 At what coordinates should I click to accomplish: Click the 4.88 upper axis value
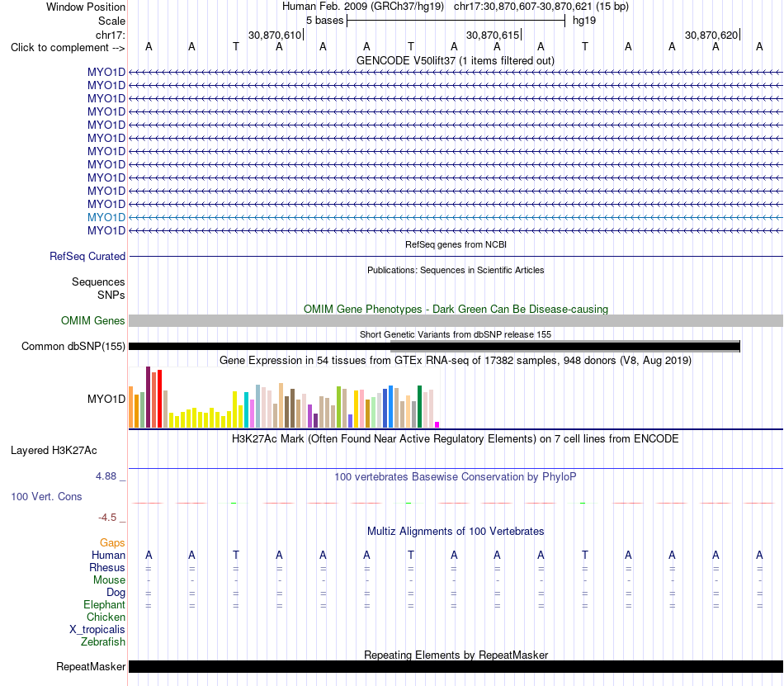click(x=106, y=476)
